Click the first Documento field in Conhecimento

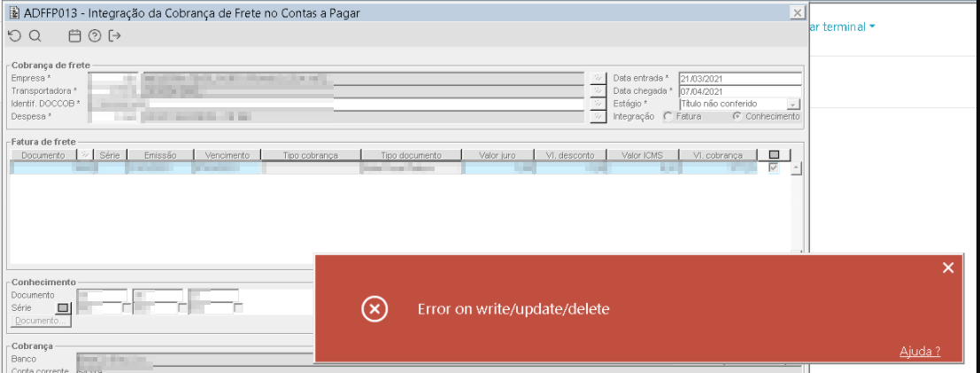coord(102,295)
